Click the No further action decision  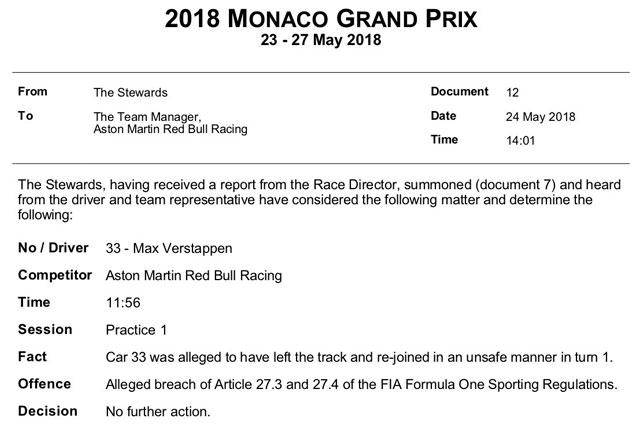coord(158,412)
